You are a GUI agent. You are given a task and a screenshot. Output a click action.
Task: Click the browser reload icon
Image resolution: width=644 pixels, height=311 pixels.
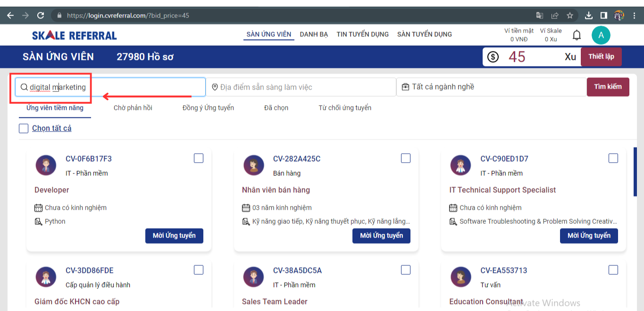click(41, 16)
